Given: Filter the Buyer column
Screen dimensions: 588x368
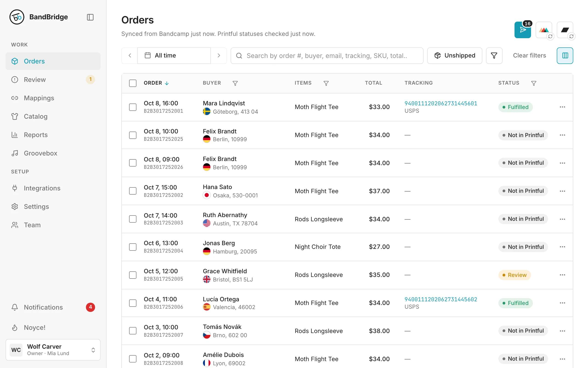Looking at the screenshot, I should [x=235, y=83].
